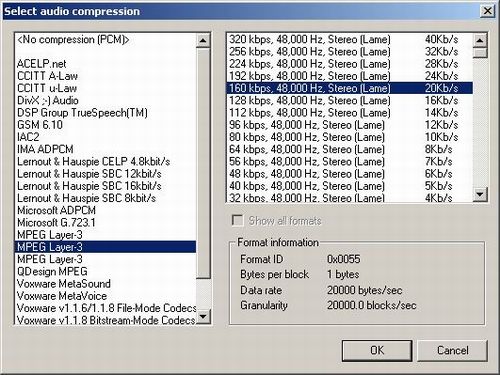Select the GSM 6.10 codec

click(x=105, y=125)
